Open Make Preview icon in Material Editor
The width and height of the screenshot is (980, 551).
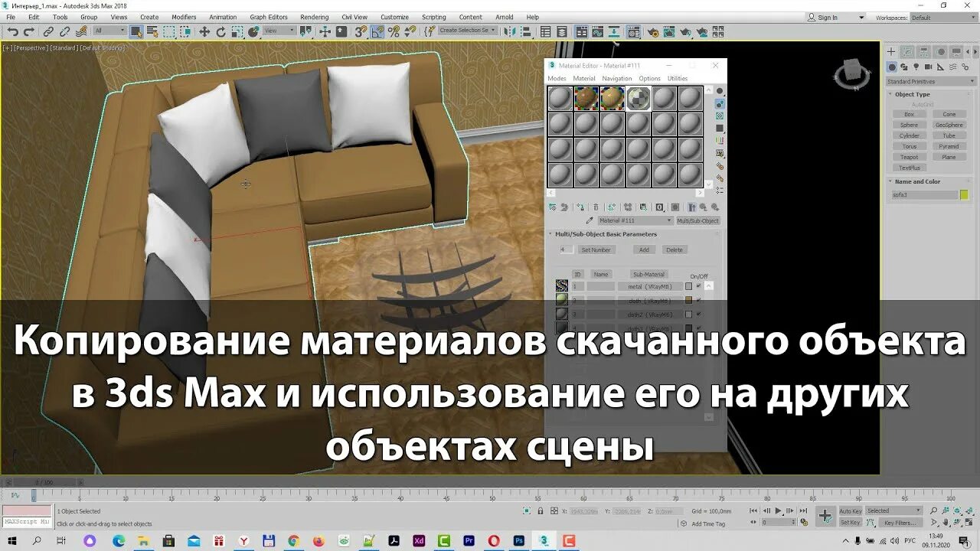tap(720, 153)
